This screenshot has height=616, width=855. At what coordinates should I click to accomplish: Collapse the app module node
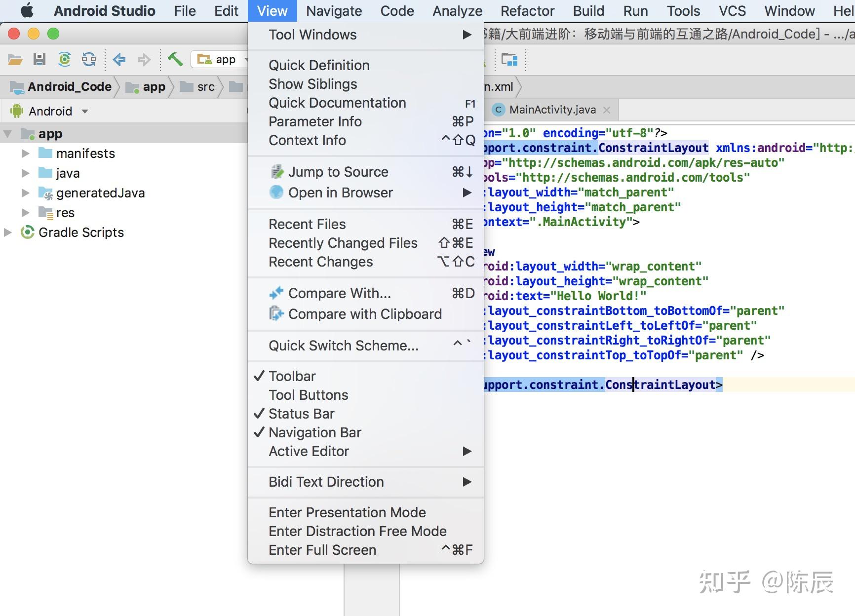click(7, 134)
